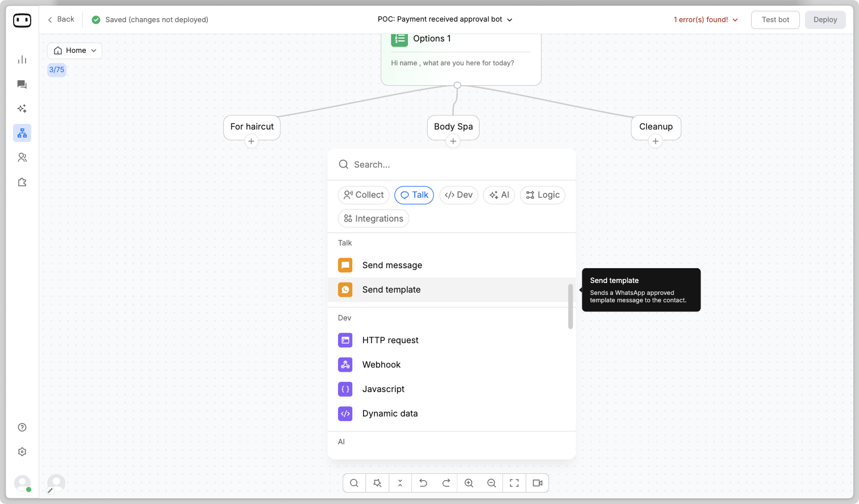The width and height of the screenshot is (859, 504).
Task: Open the integrations puzzle sidebar icon
Action: pyautogui.click(x=22, y=182)
